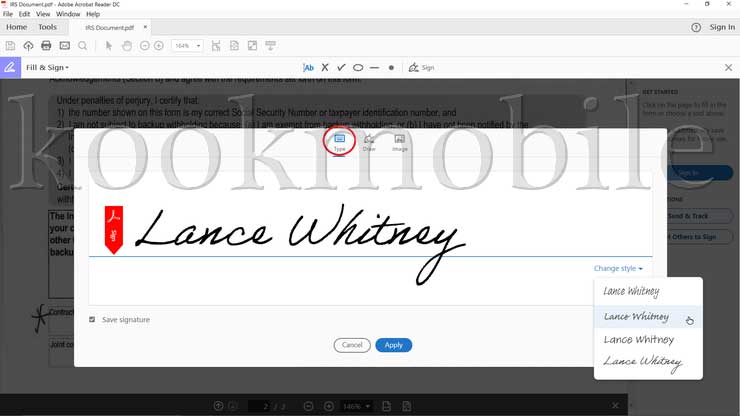Select the crossmark X tool
This screenshot has height=416, width=740.
click(x=325, y=68)
